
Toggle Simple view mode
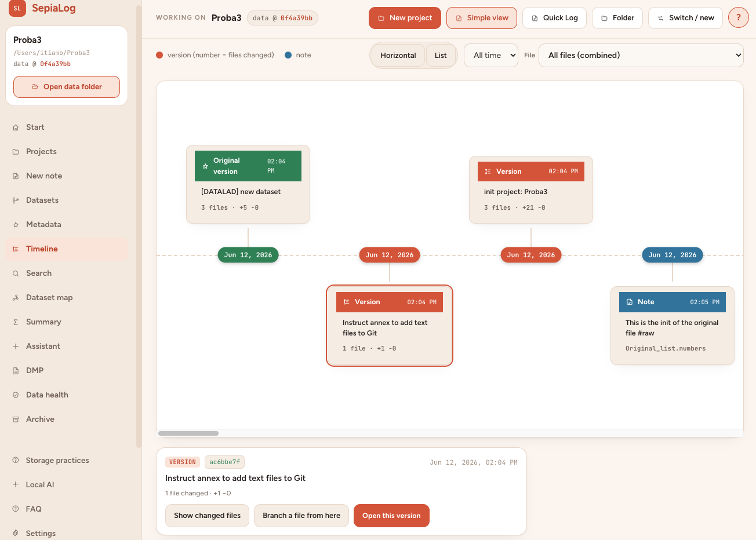tap(482, 18)
